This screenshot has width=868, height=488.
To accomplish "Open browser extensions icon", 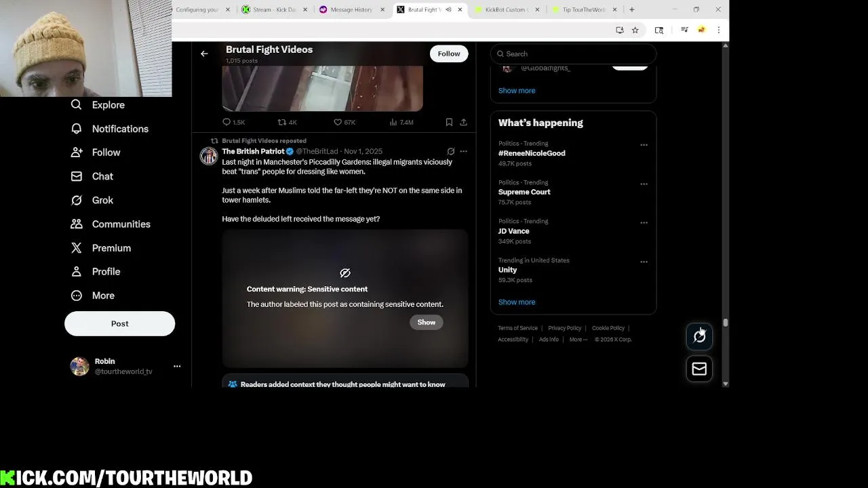I will (659, 30).
